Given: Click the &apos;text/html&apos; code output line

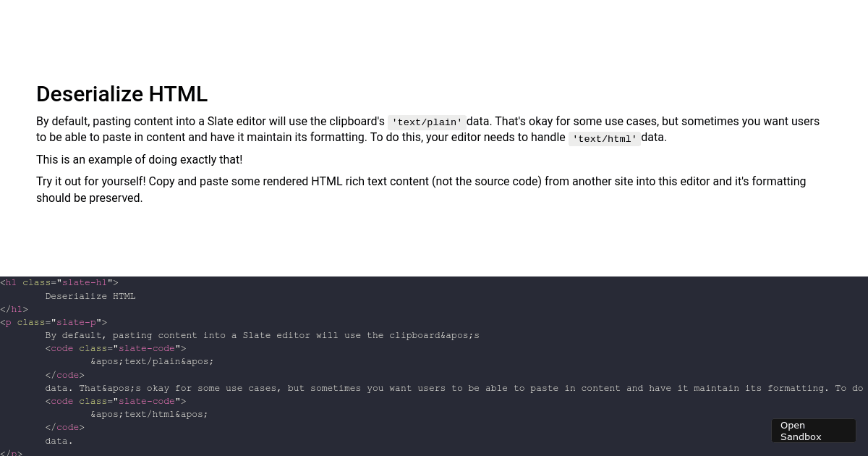Looking at the screenshot, I should pyautogui.click(x=150, y=414).
